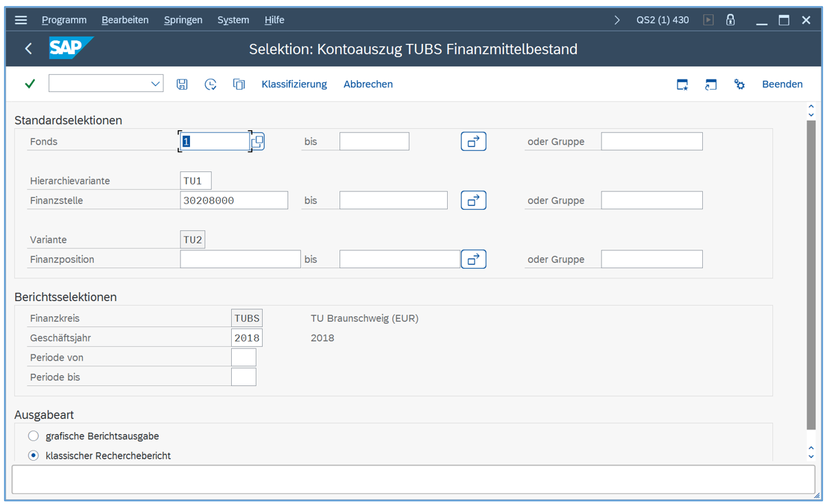Open the Springen menu
The height and width of the screenshot is (504, 825).
(x=183, y=20)
